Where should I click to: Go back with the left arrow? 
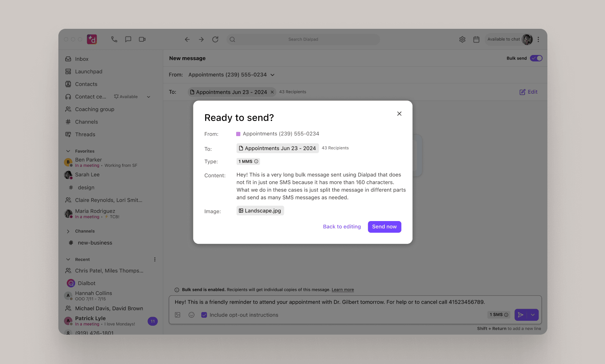point(187,39)
